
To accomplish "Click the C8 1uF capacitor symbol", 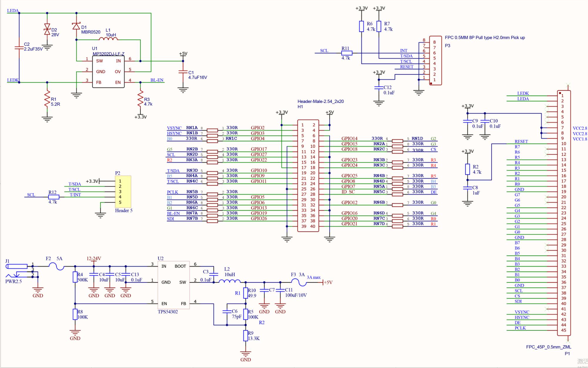I will point(468,188).
